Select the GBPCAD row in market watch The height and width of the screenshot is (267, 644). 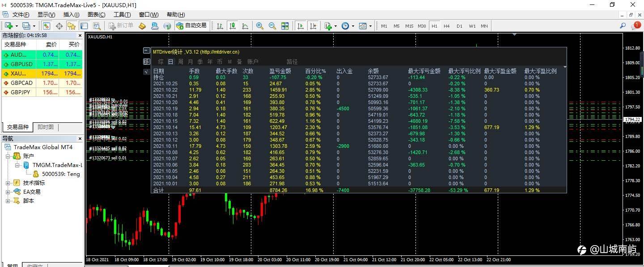pos(42,83)
